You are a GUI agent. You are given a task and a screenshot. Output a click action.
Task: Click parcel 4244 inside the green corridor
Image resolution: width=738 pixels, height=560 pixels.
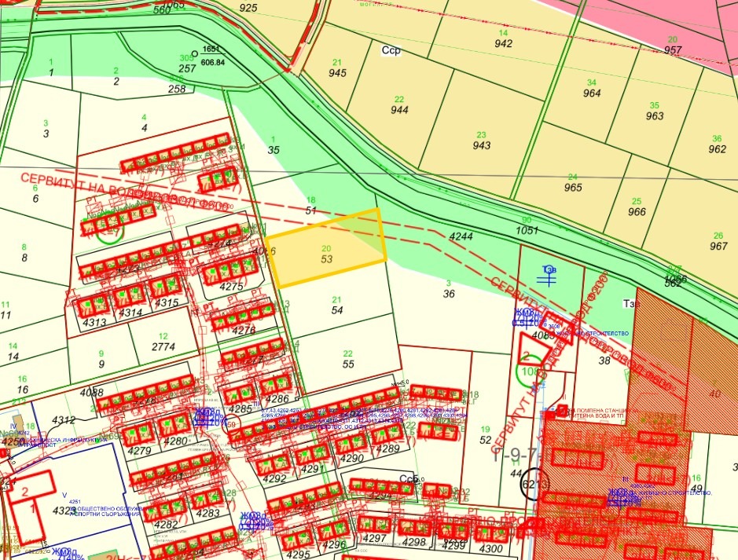[462, 237]
